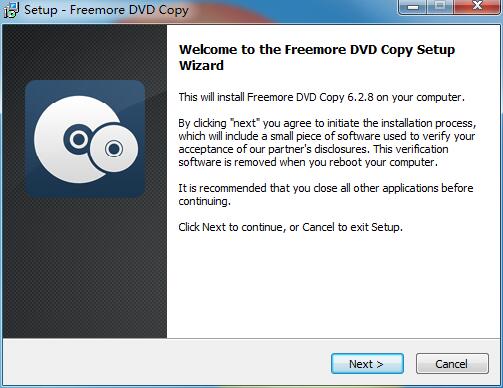
Task: Click the Freemore DVD Copy logo image
Action: (85, 138)
